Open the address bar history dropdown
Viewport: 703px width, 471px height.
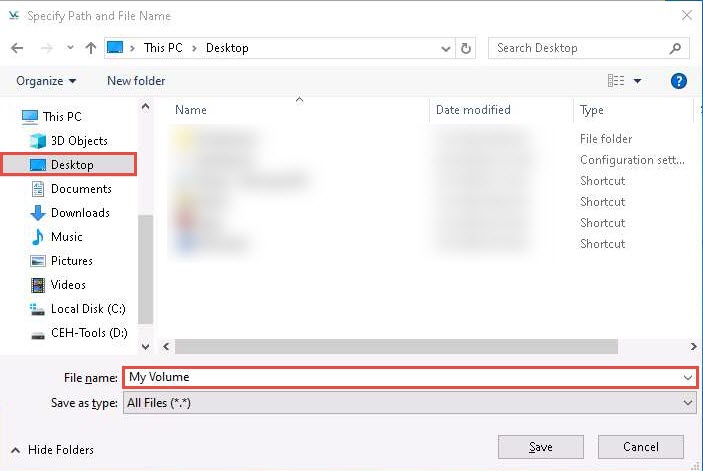445,48
